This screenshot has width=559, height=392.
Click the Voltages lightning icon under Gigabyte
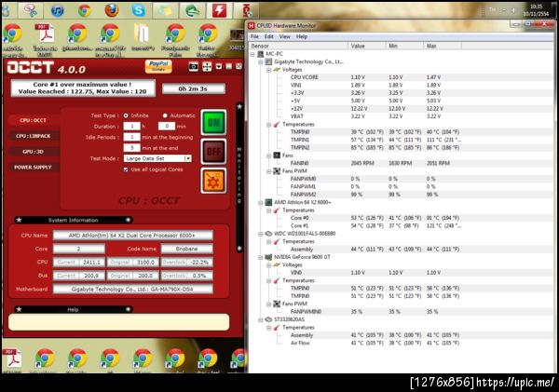point(277,70)
